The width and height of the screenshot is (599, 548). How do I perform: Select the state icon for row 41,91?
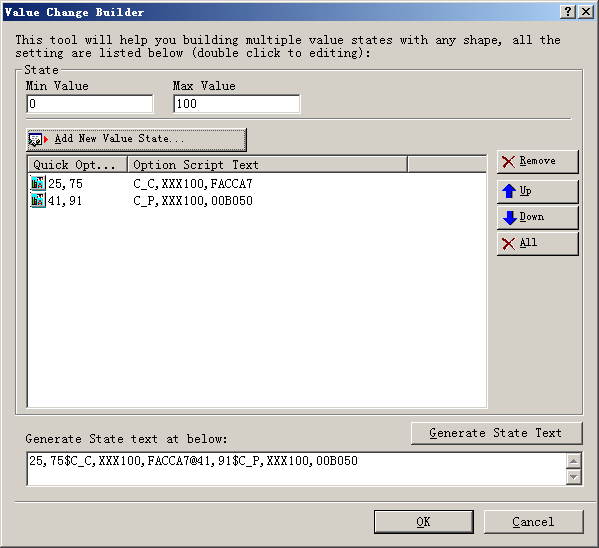pyautogui.click(x=38, y=200)
